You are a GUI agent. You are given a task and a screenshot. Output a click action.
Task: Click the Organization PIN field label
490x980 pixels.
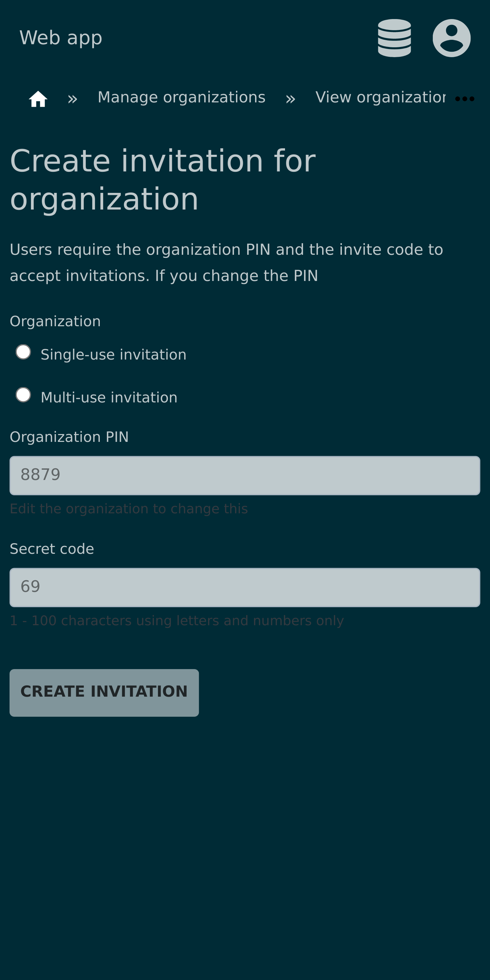pyautogui.click(x=69, y=437)
